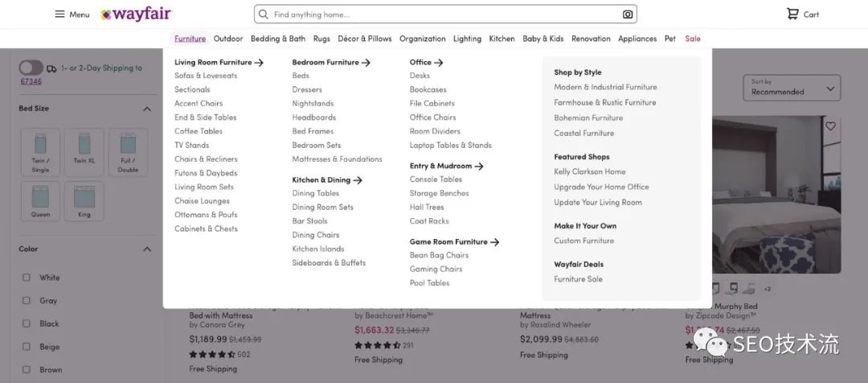Select the Sale navigation item
Screen dimensions: 868x383
[x=692, y=39]
